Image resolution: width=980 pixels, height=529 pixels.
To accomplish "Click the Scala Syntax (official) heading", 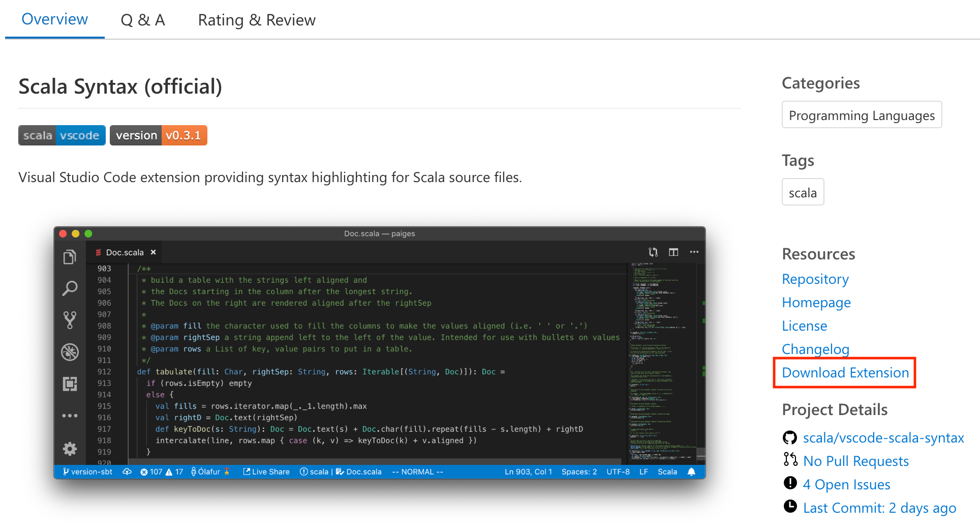I will pos(120,86).
